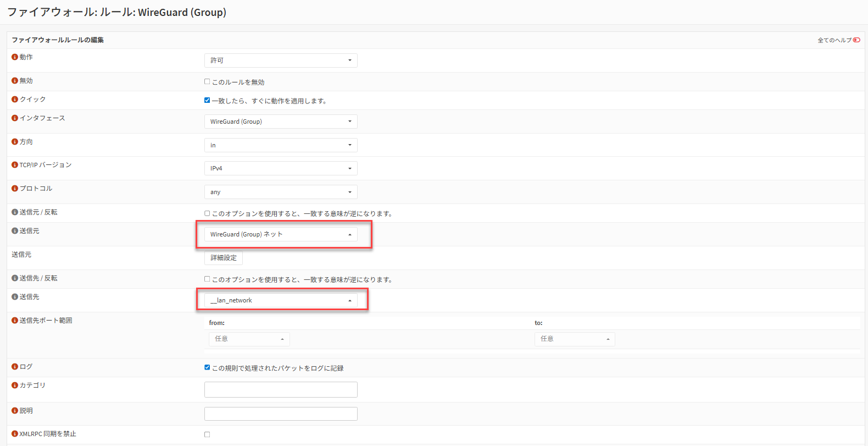Open the プロトコル dropdown set to any
The image size is (868, 446).
281,192
